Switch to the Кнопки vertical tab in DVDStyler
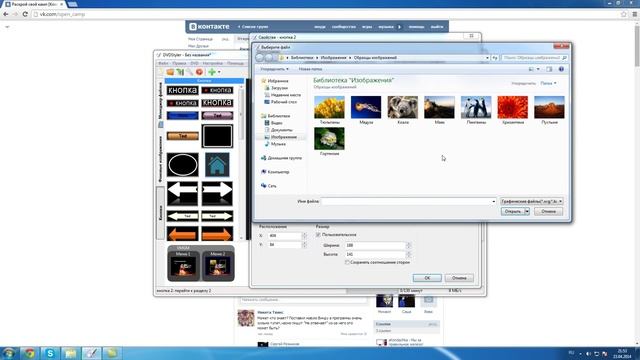Screen dimensions: 640x360 click(x=161, y=213)
